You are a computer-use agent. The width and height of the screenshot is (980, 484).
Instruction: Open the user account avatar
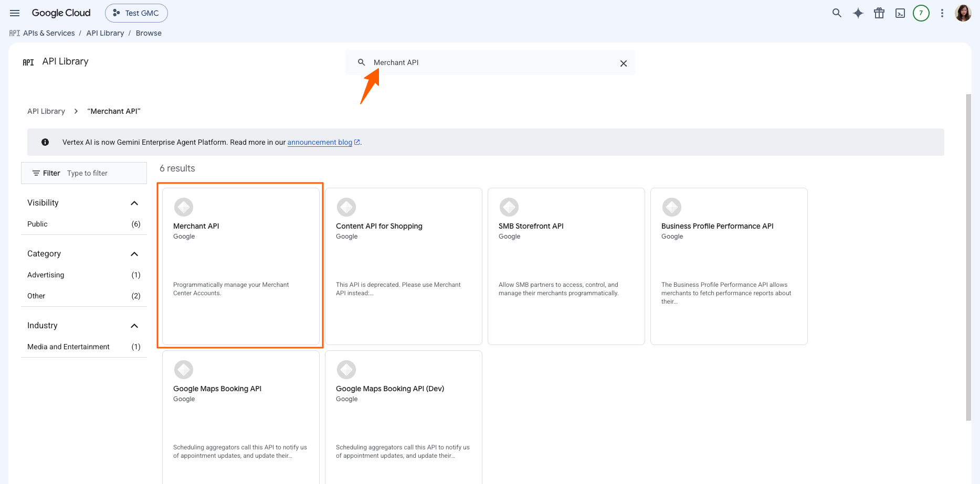coord(963,13)
